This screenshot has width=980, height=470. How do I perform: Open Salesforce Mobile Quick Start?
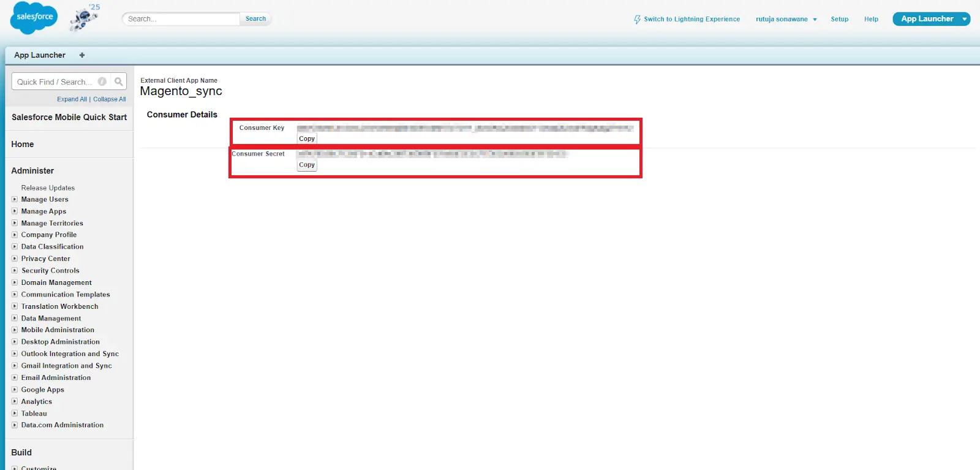tap(69, 117)
